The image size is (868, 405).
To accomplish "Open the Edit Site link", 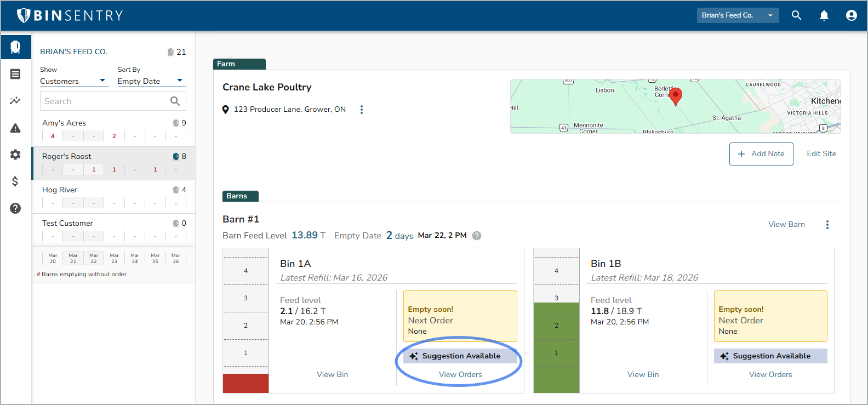I will (821, 154).
